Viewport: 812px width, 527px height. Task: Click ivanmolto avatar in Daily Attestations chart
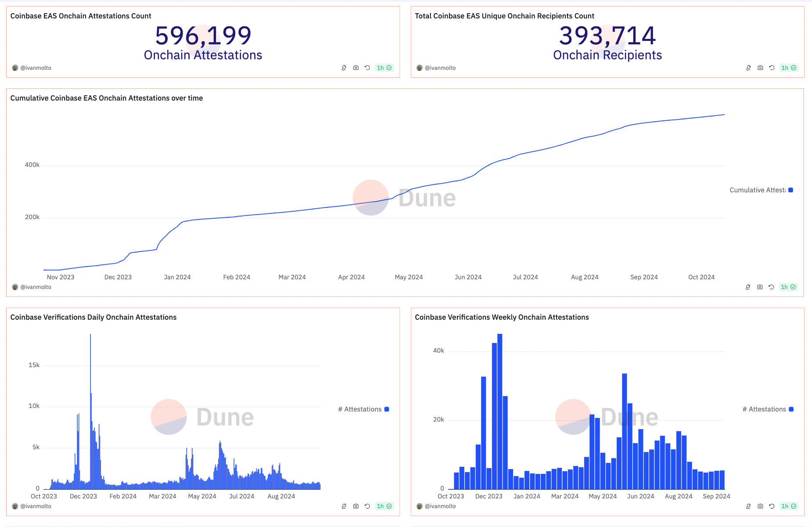click(15, 506)
